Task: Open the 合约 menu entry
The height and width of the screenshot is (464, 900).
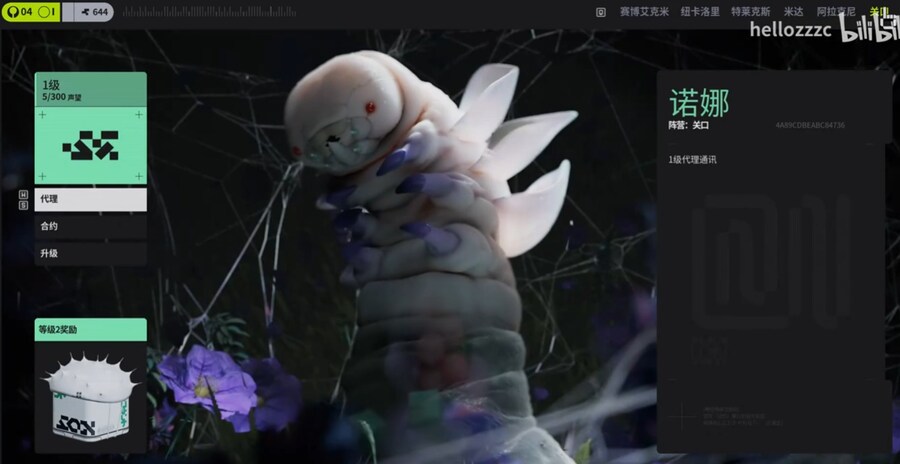Action: point(90,226)
